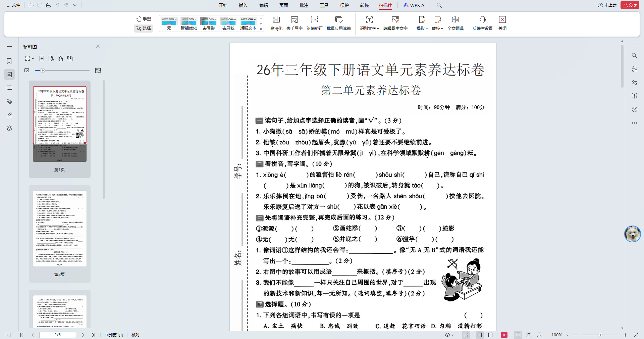Show the comments panel icon in sidebar
Viewport: 644px width, 339px height.
tap(9, 88)
